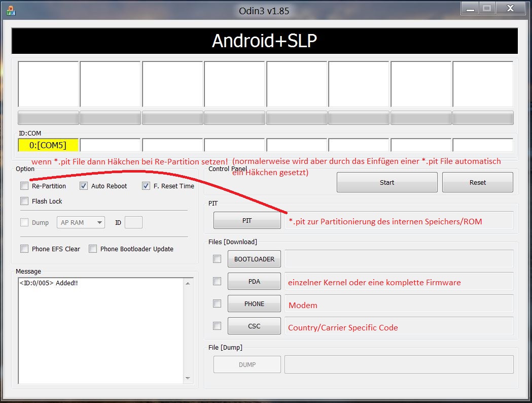Toggle the Dump checkbox

tap(24, 222)
